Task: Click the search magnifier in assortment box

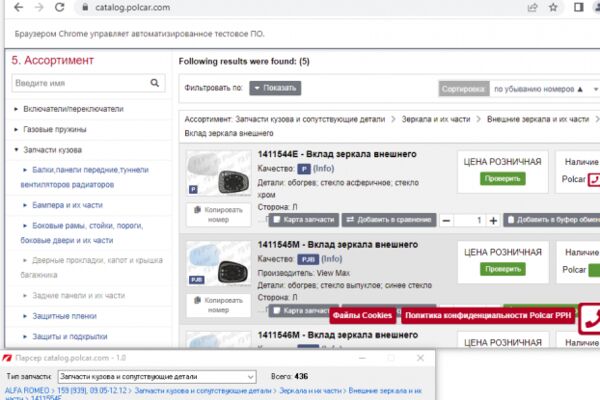Action: click(155, 83)
